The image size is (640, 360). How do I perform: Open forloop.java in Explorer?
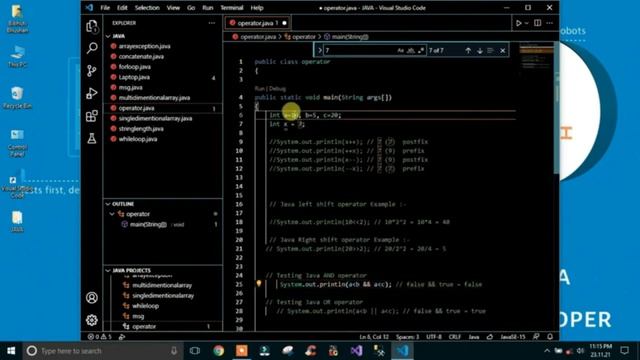coord(135,67)
